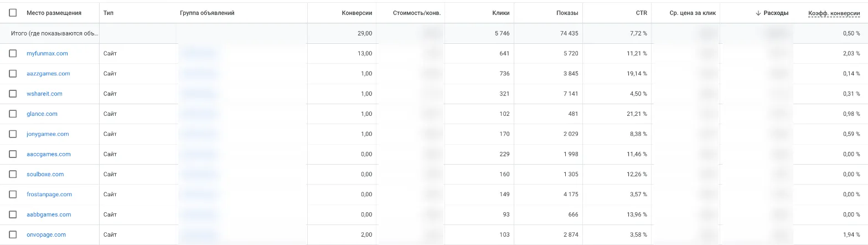
Task: Sort table by Конверсии column
Action: pos(357,13)
